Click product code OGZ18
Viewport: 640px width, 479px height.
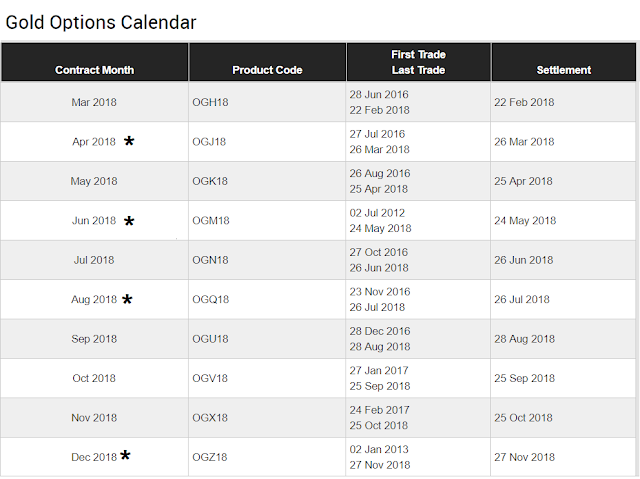(209, 457)
